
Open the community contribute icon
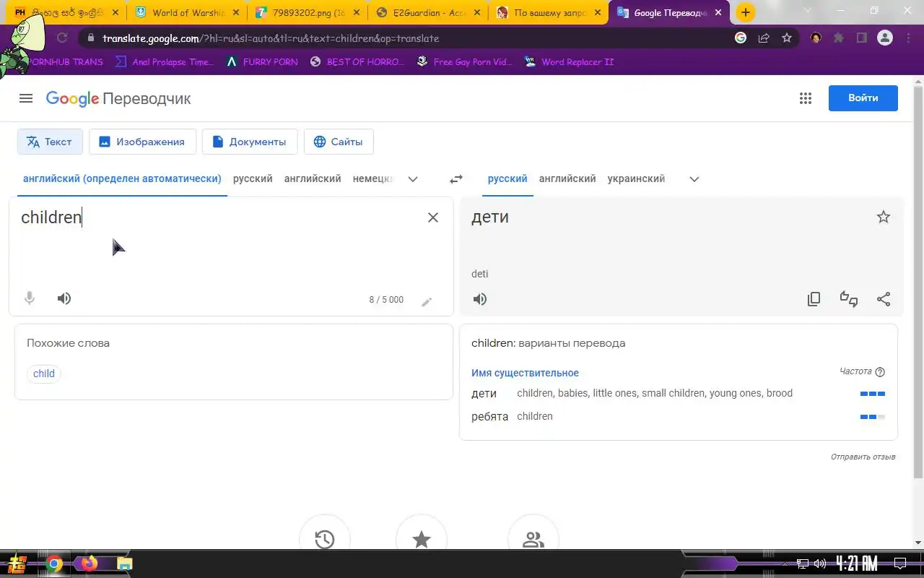point(533,539)
